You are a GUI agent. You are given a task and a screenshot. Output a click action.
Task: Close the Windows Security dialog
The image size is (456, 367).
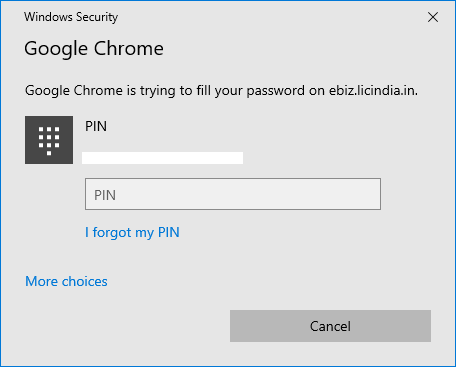tap(433, 17)
